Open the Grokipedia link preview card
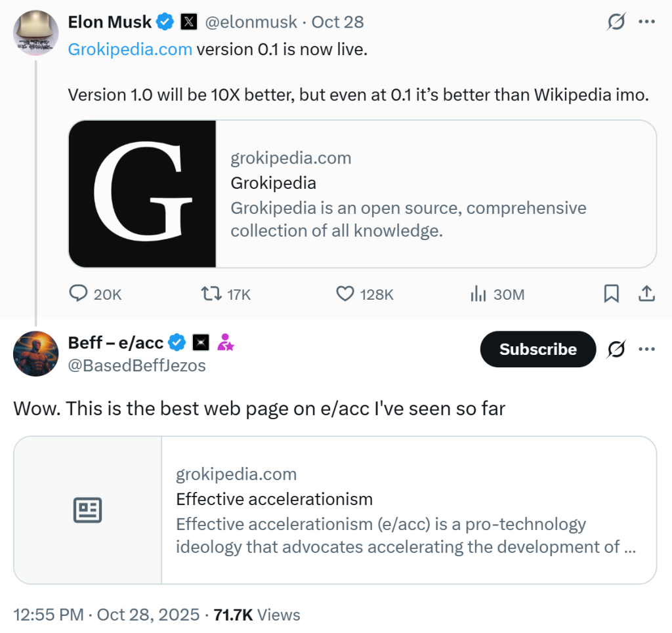672x633 pixels. [362, 194]
